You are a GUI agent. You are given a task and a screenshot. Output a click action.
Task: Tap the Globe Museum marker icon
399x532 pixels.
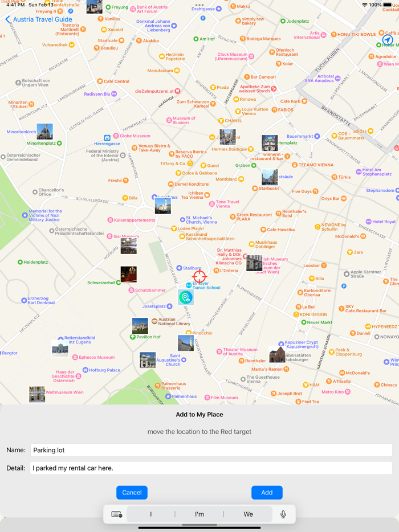(116, 136)
